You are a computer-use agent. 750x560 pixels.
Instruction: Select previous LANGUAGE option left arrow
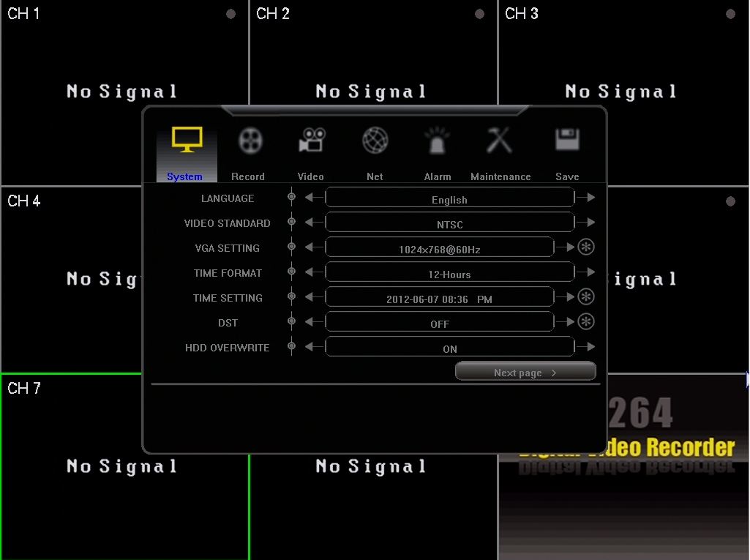tap(314, 197)
